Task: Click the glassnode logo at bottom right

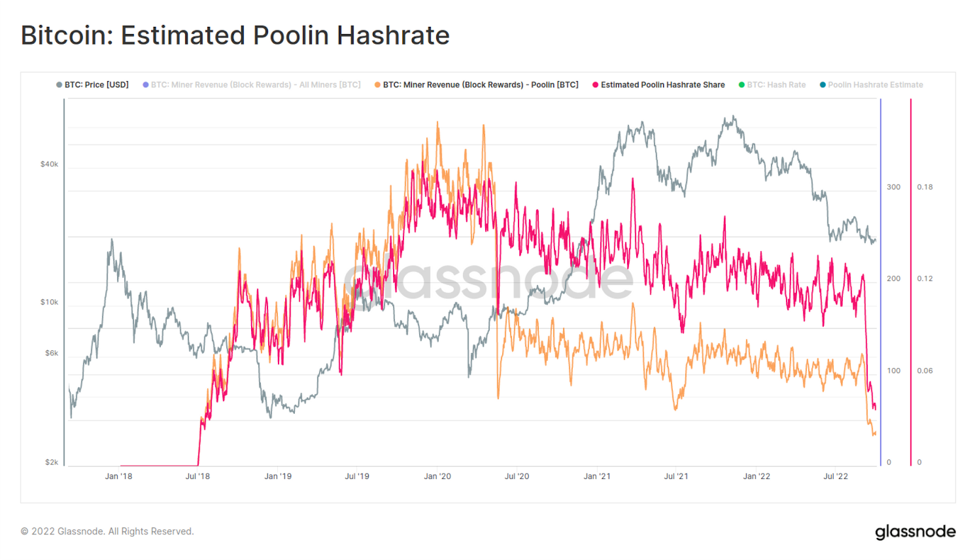Action: coord(915,532)
